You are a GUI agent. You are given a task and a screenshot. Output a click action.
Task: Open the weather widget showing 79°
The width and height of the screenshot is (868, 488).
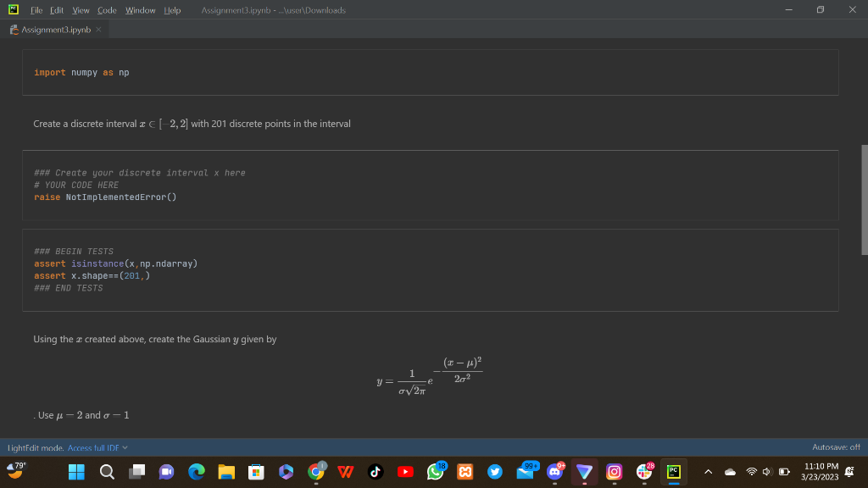pos(15,473)
